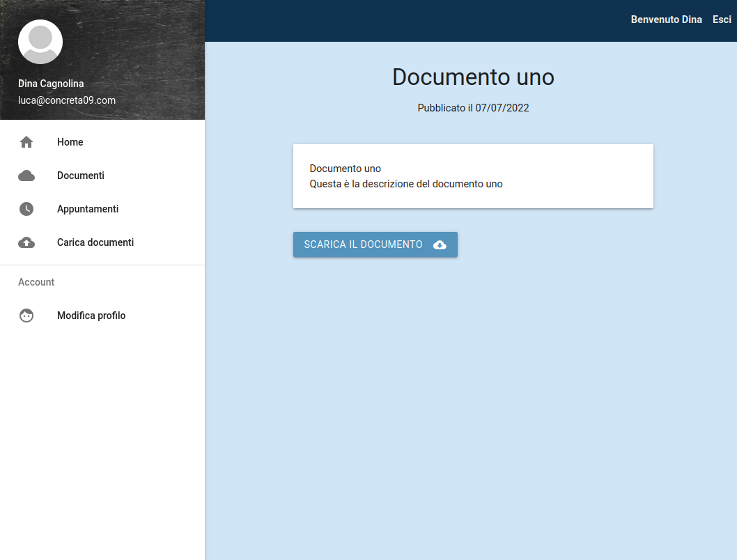Screen dimensions: 737x560
Task: Select Carica documenti in sidebar
Action: pos(102,242)
